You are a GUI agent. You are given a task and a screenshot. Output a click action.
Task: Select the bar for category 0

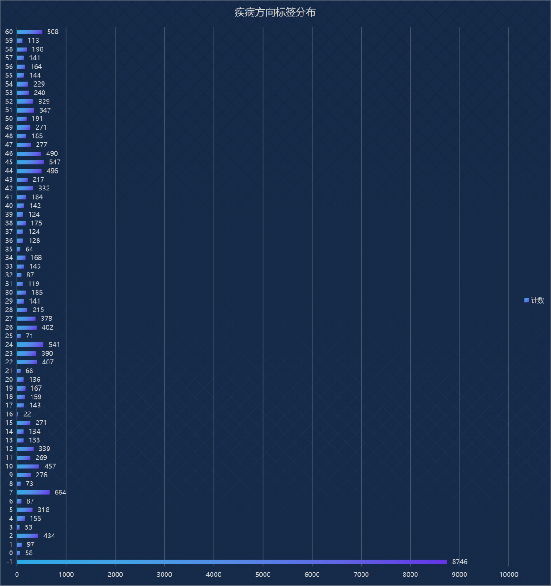(x=18, y=553)
